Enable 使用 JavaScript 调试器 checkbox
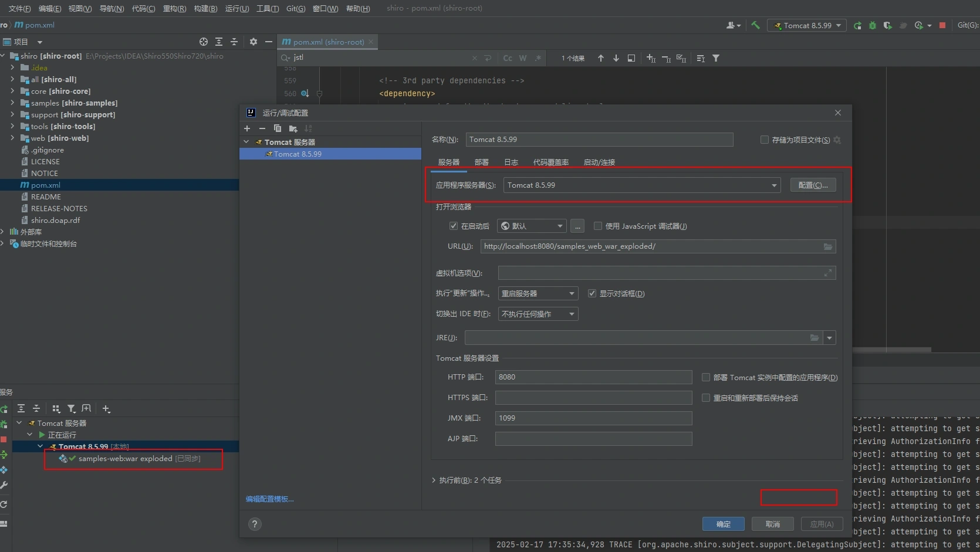This screenshot has height=552, width=980. (x=598, y=226)
